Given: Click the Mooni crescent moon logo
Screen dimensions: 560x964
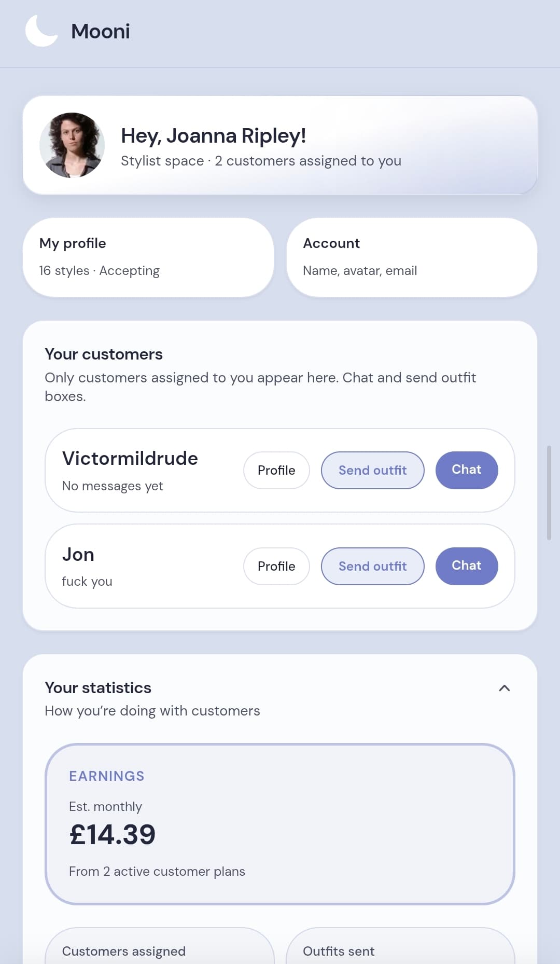Looking at the screenshot, I should 41,31.
